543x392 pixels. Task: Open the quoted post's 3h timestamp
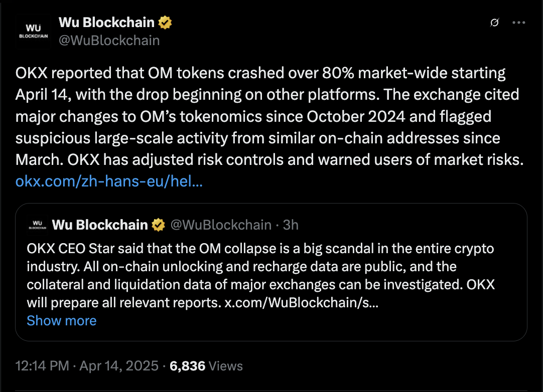coord(291,225)
